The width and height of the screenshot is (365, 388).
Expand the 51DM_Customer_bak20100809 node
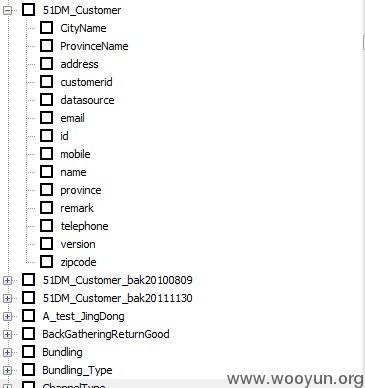(x=7, y=280)
